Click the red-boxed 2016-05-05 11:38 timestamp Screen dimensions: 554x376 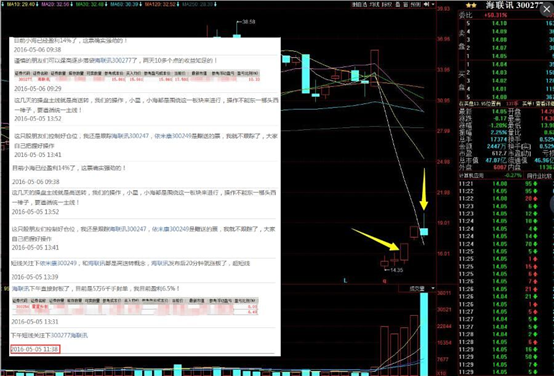(35, 349)
